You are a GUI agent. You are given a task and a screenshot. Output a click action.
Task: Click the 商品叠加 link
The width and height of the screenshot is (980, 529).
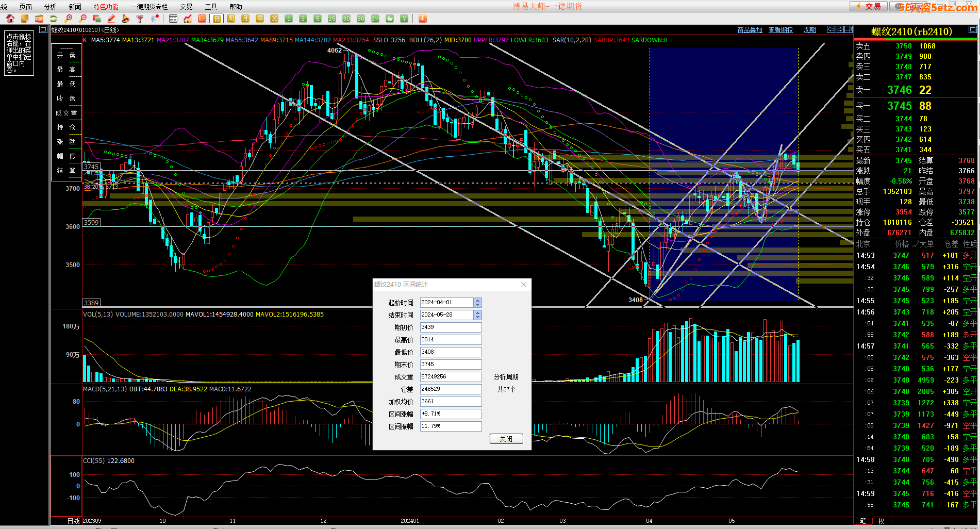tap(750, 30)
